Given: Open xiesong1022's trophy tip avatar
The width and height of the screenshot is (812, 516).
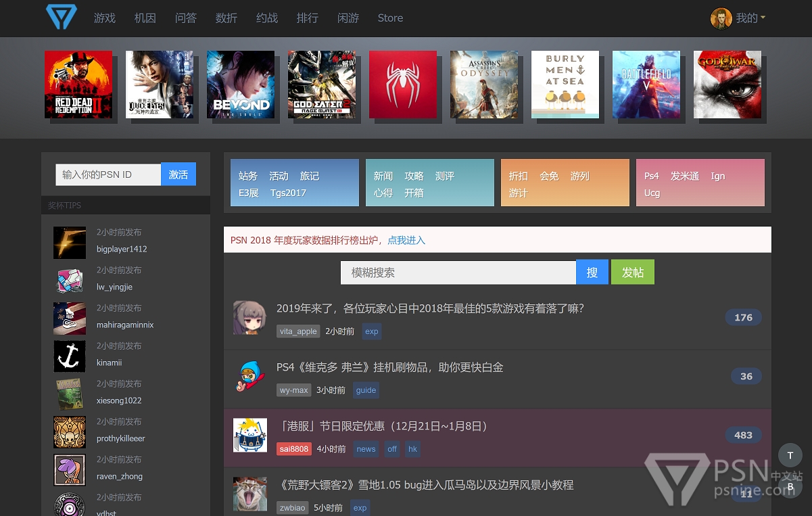Looking at the screenshot, I should coord(70,394).
